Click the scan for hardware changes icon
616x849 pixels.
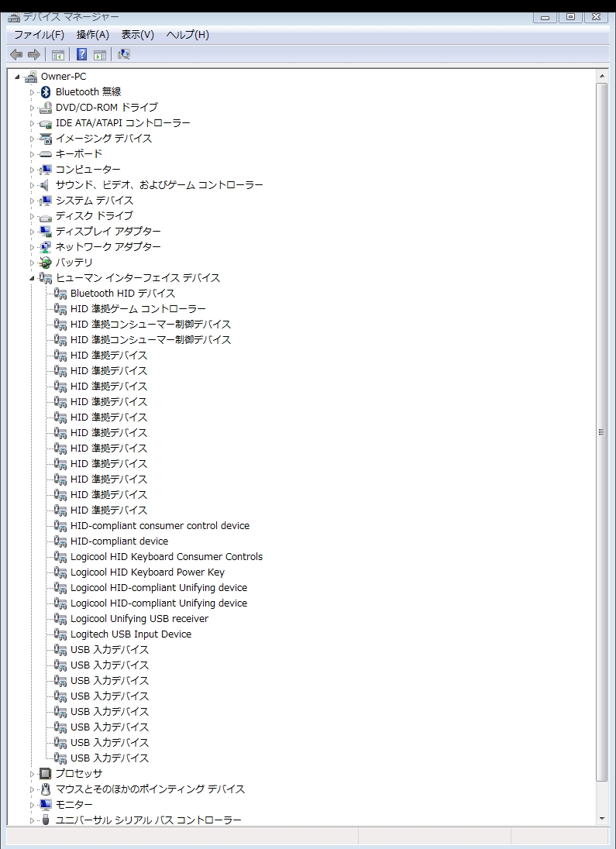pyautogui.click(x=124, y=54)
